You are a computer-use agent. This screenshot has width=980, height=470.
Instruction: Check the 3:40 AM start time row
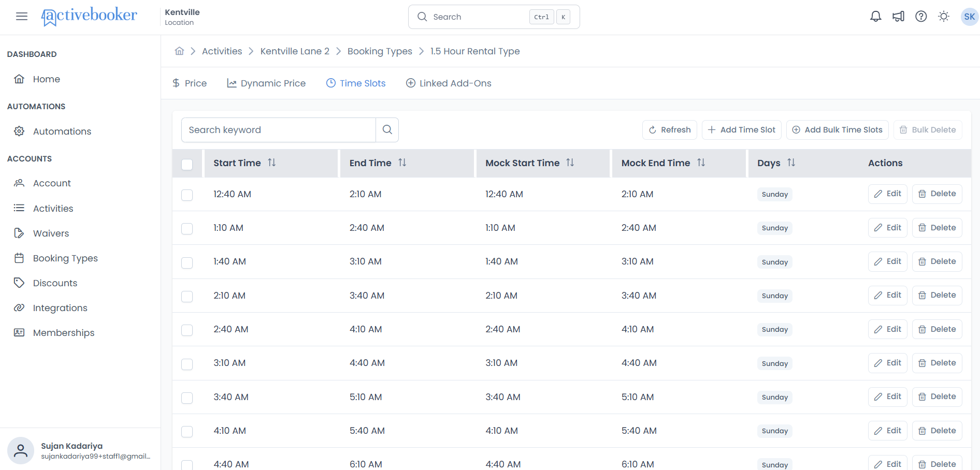[187, 398]
